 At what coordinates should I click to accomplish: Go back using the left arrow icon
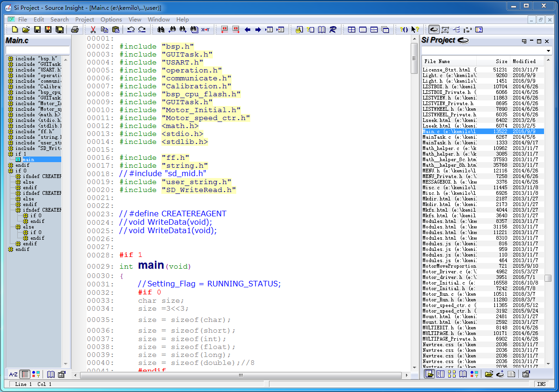point(247,30)
